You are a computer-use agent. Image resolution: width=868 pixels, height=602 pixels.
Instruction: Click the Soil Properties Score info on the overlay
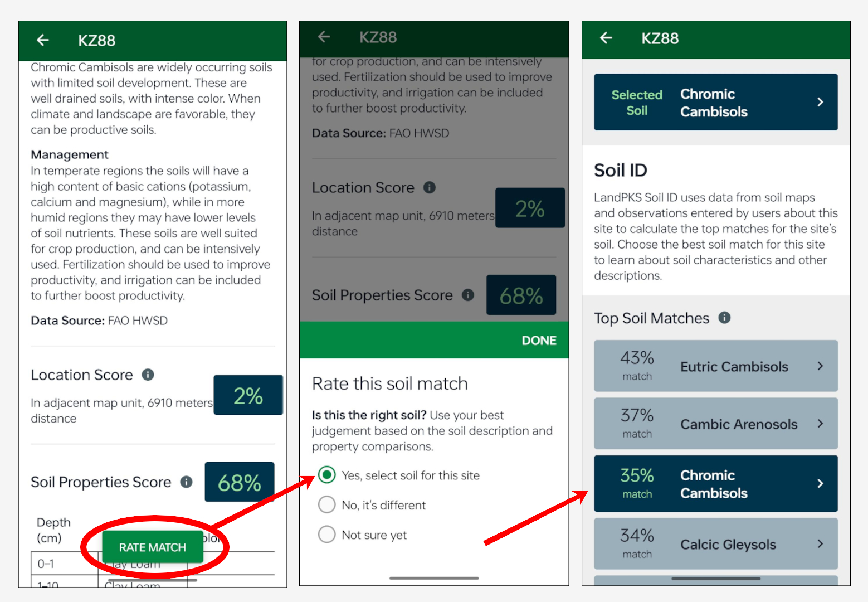point(468,295)
